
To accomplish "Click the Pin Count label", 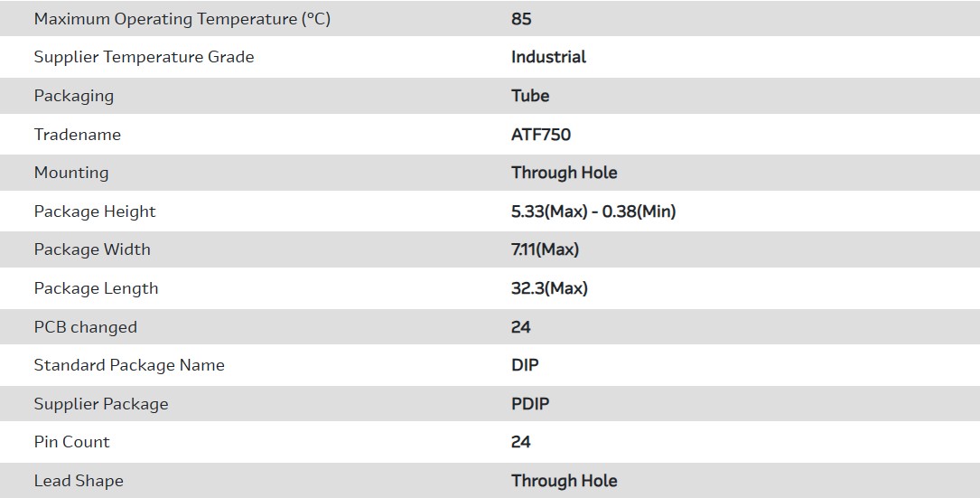I will pyautogui.click(x=72, y=442).
